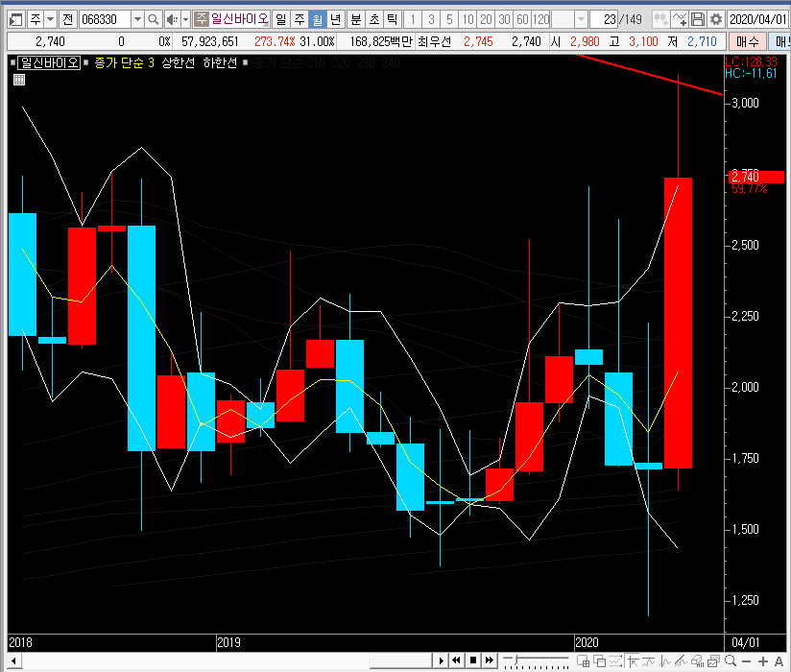
Task: Click the zoom magnifier icon at bottom
Action: [x=730, y=660]
